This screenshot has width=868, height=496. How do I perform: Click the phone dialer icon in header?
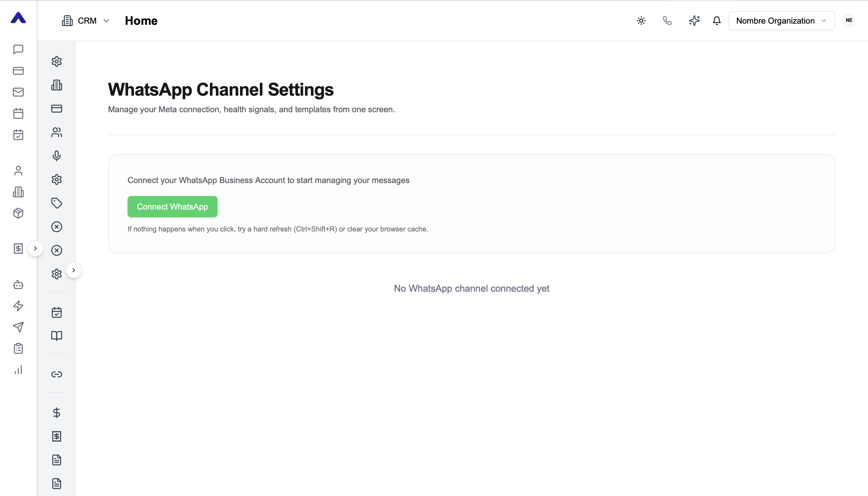(667, 21)
